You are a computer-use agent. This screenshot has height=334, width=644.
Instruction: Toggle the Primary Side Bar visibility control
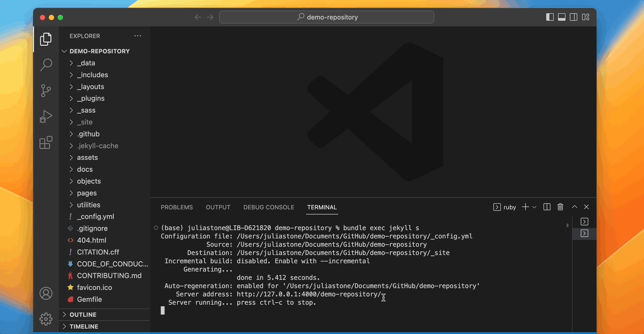point(549,17)
